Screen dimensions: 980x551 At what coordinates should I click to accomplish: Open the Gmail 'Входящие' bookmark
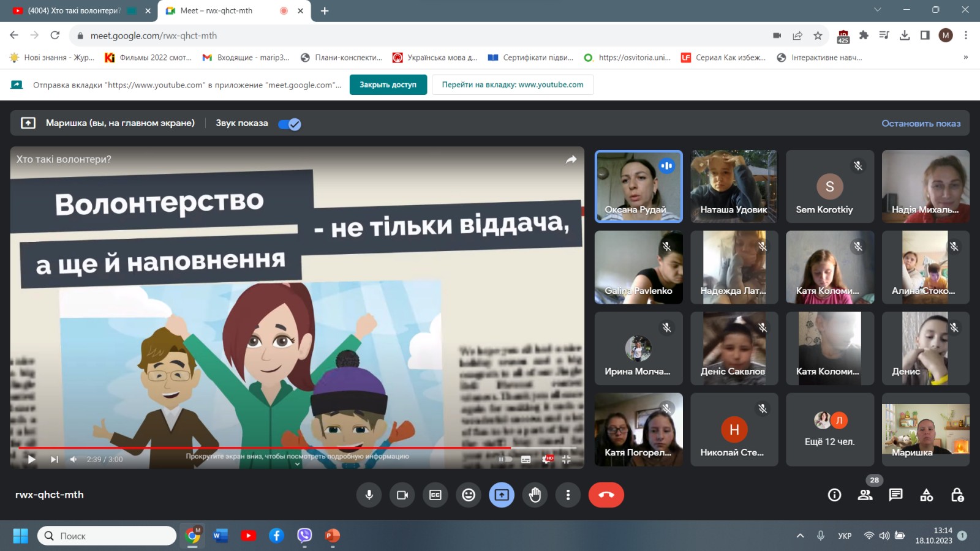click(246, 58)
